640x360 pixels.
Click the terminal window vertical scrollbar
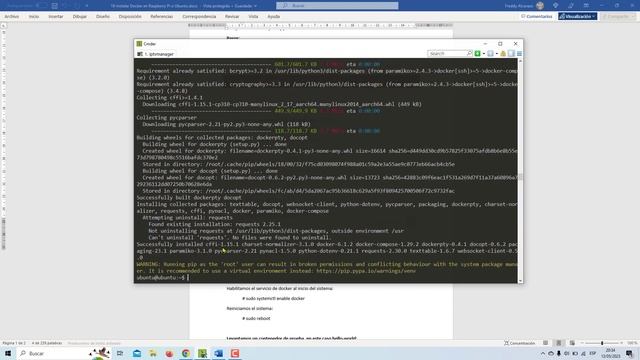click(x=520, y=170)
